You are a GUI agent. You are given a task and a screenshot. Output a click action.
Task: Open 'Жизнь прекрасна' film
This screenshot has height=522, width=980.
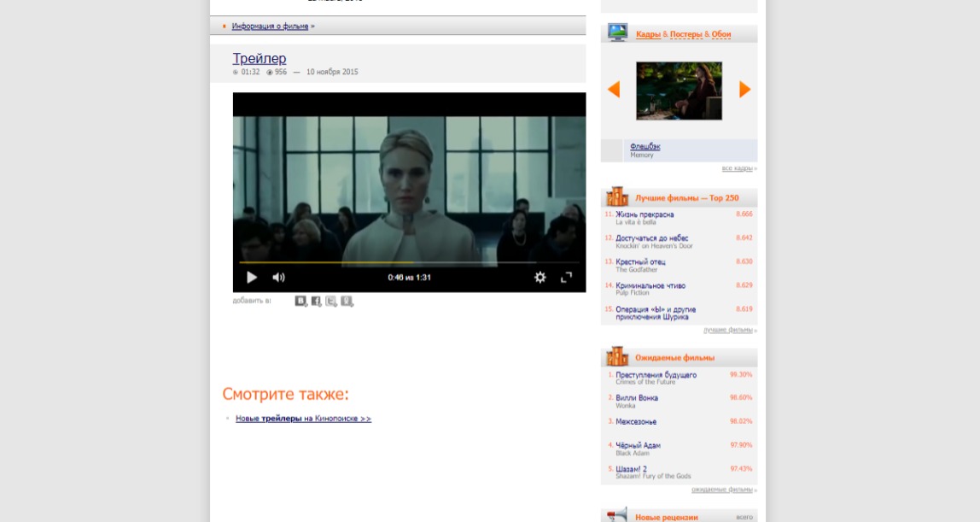click(x=645, y=214)
